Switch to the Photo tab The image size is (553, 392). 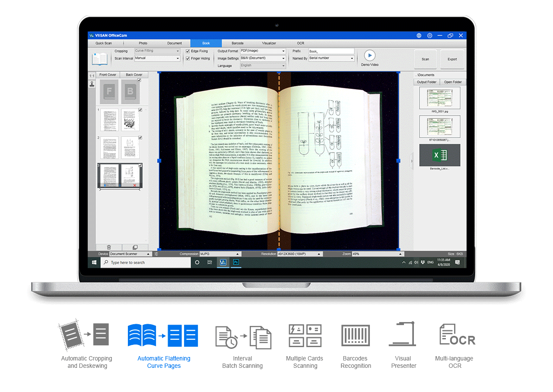click(143, 43)
